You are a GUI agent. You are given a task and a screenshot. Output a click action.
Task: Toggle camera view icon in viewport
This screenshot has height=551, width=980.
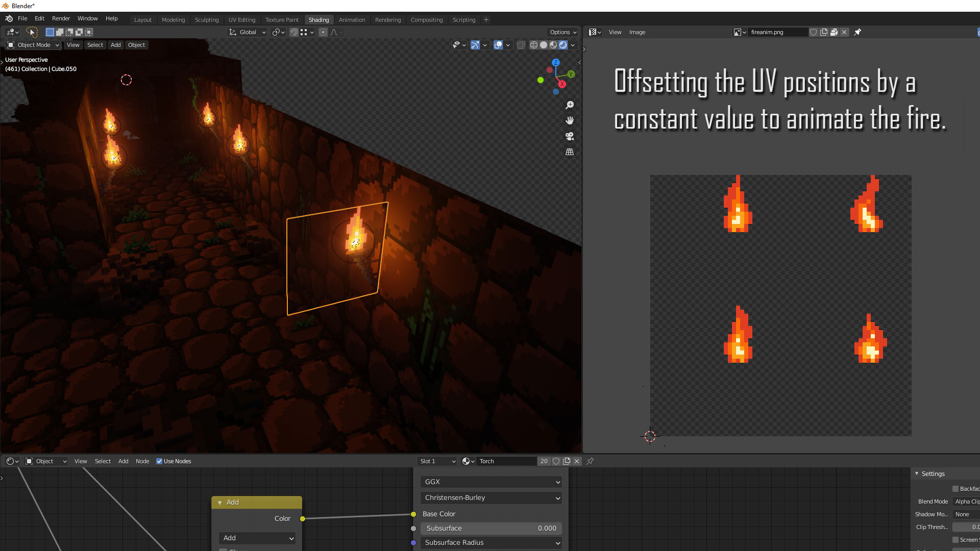coord(570,136)
